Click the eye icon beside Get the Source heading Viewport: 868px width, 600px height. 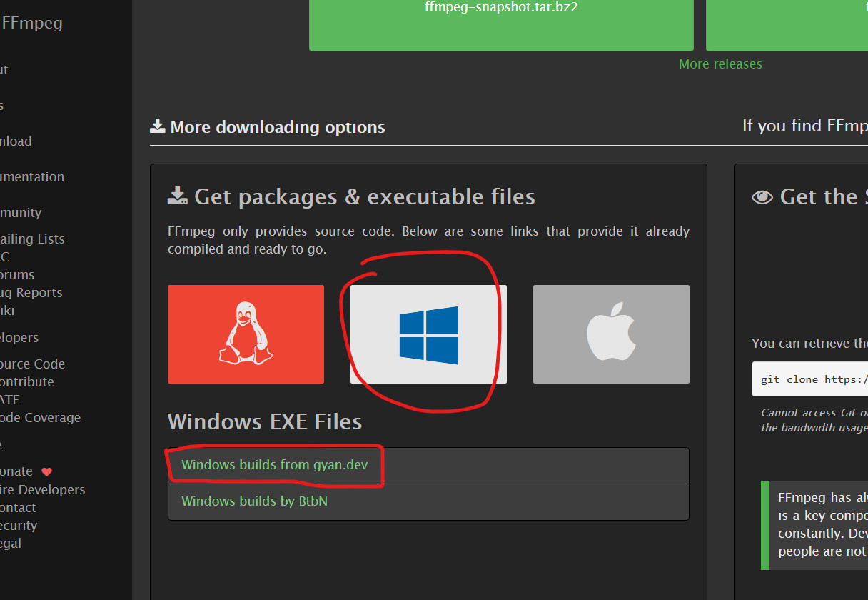tap(762, 196)
